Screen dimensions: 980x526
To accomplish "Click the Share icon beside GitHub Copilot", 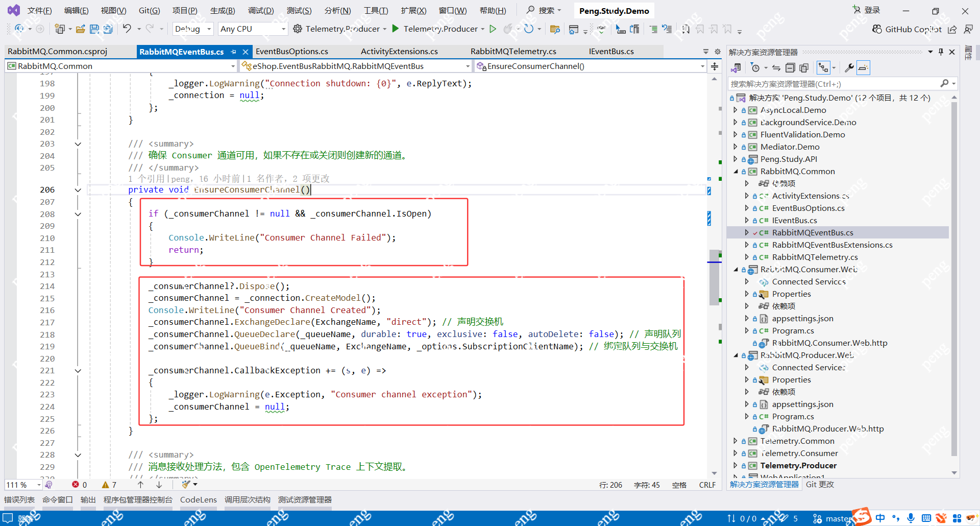I will point(952,29).
